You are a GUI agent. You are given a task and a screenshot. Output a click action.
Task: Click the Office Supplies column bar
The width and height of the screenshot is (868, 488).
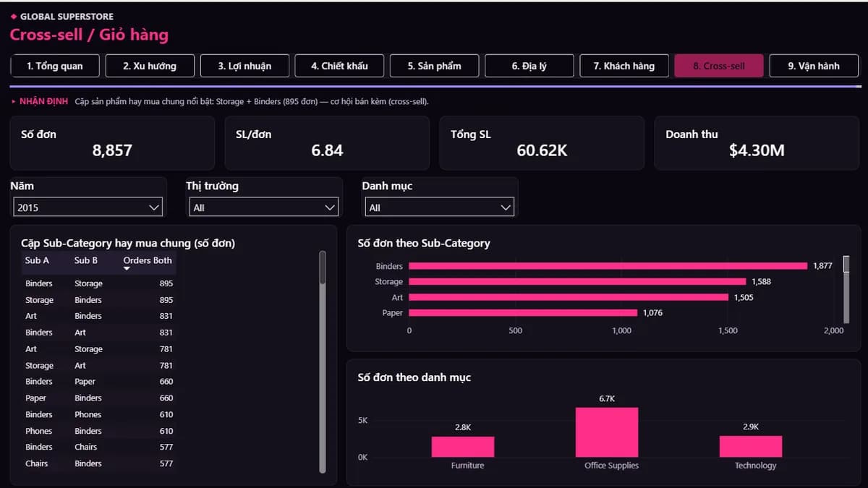point(607,432)
